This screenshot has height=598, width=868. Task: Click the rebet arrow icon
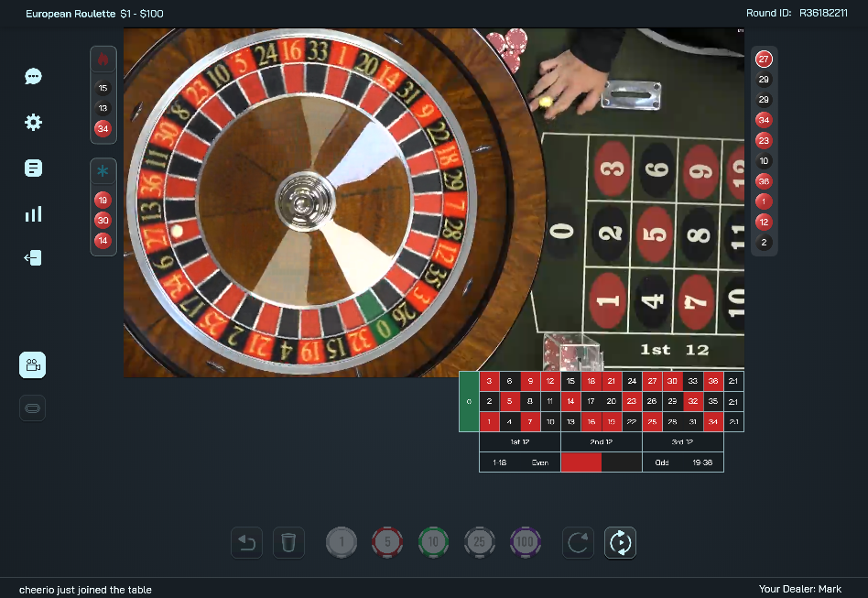pos(578,543)
